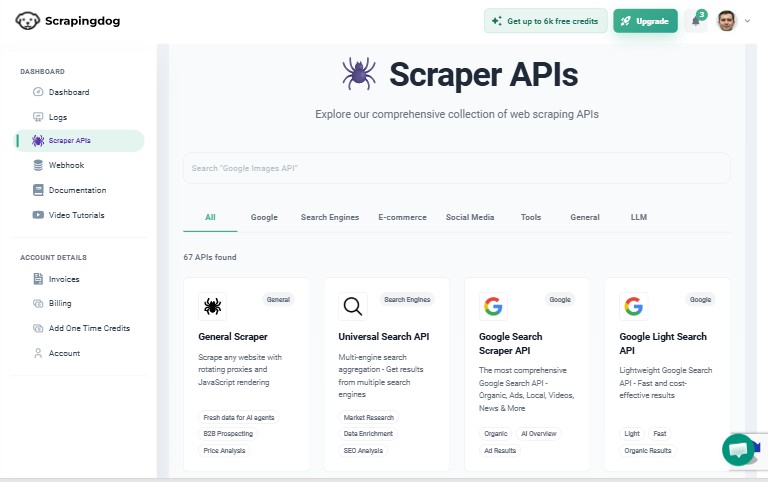Click the Add One Time Credits icon
Screen dimensions: 768x482
[x=38, y=328]
